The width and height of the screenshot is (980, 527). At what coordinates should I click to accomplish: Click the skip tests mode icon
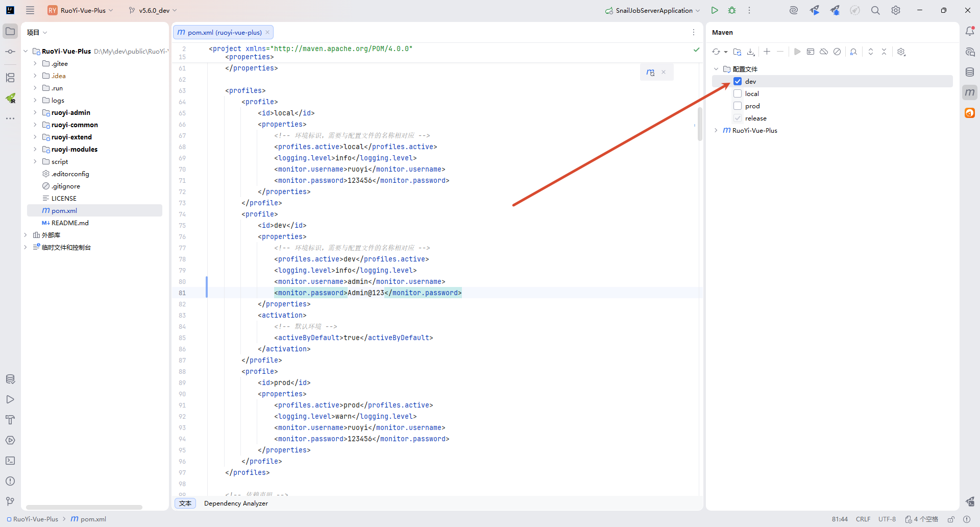837,52
